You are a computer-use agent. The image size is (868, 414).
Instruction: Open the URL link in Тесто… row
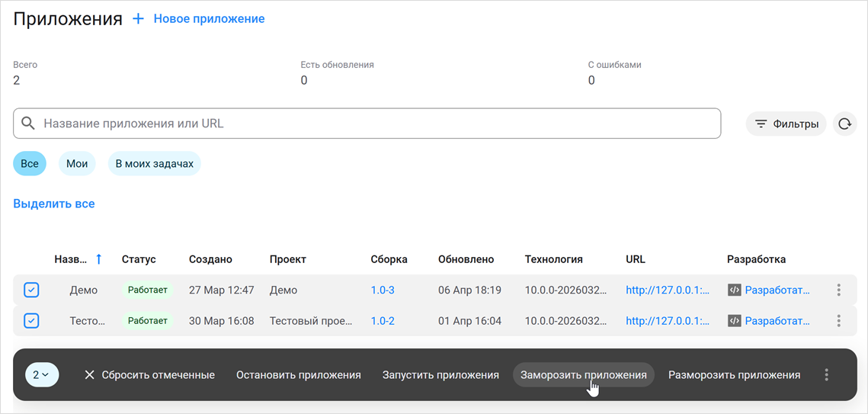tap(668, 320)
